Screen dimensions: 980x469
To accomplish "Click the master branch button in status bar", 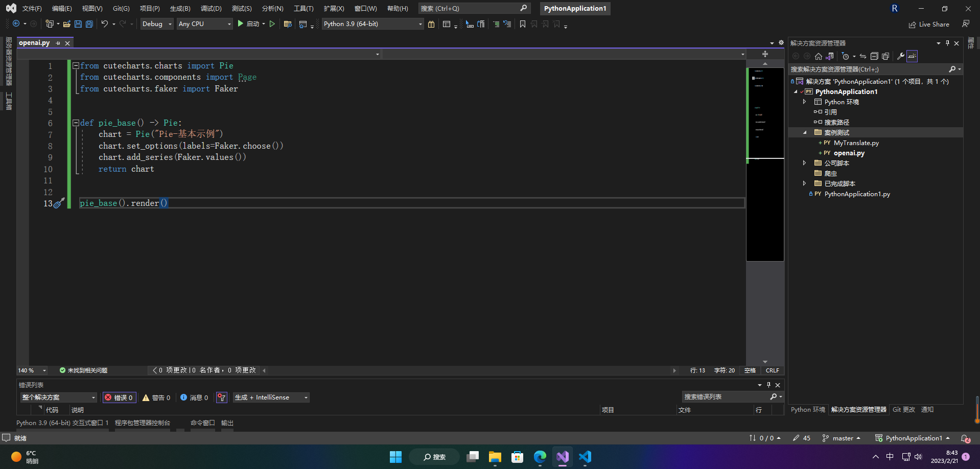I will pyautogui.click(x=842, y=438).
